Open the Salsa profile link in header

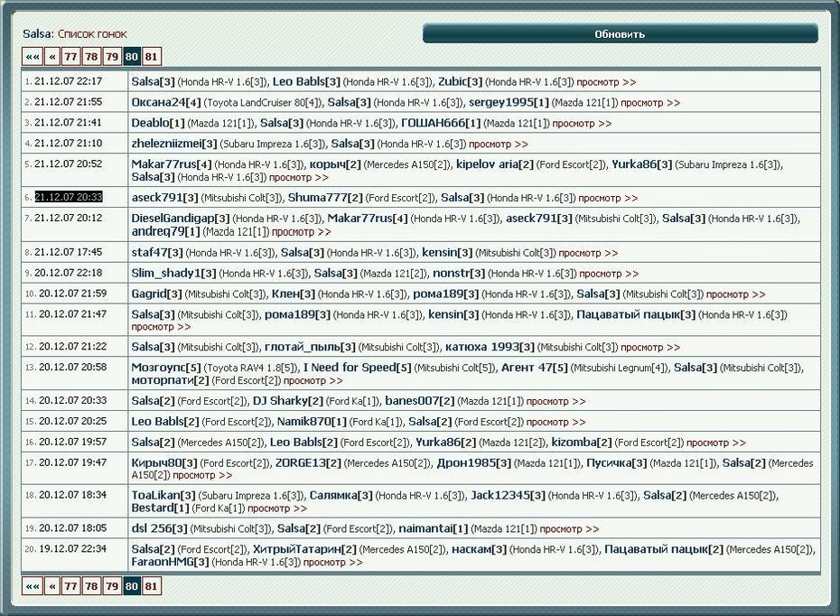38,33
